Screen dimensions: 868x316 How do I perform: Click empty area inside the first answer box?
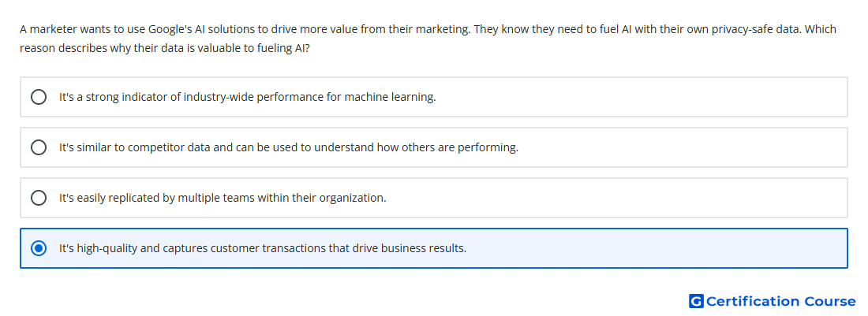637,97
